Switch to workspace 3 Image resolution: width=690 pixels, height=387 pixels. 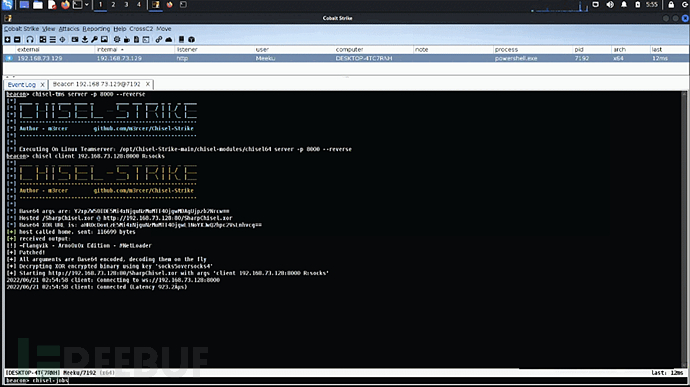pos(126,5)
